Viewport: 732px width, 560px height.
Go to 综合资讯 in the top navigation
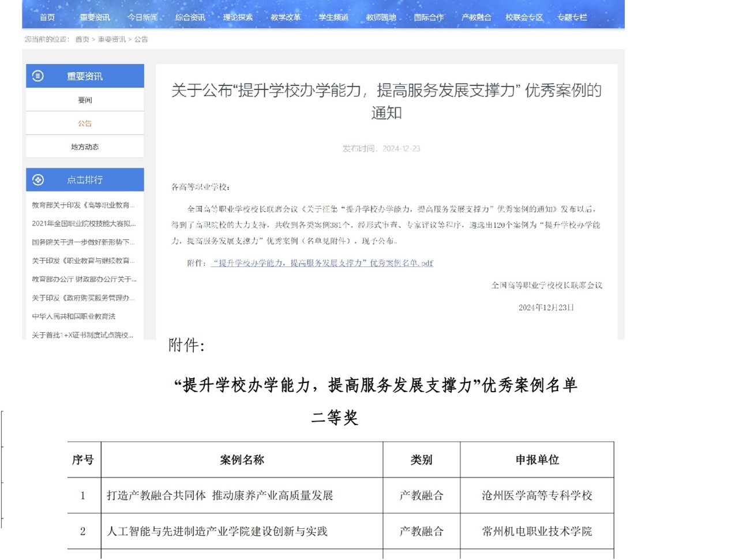[x=190, y=17]
